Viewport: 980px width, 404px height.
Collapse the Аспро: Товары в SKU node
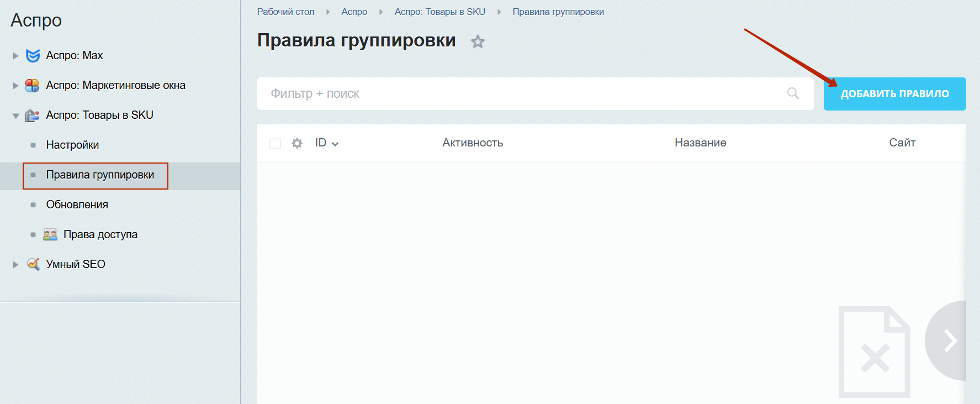15,116
